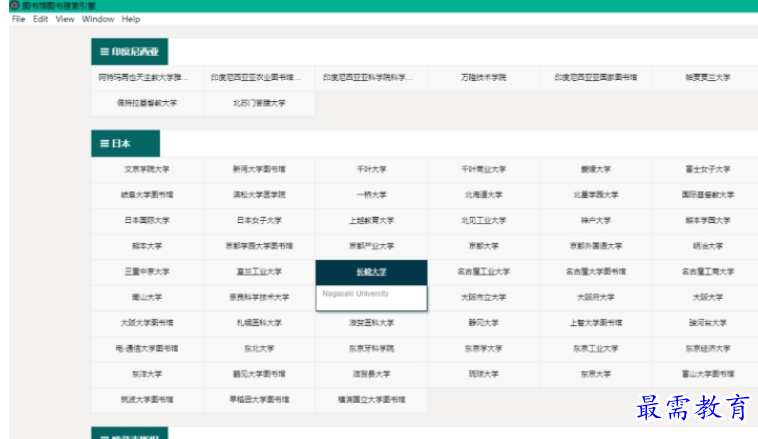Click the hamburger icon beside 印度尼西亚
Image resolution: width=758 pixels, height=439 pixels.
click(103, 52)
